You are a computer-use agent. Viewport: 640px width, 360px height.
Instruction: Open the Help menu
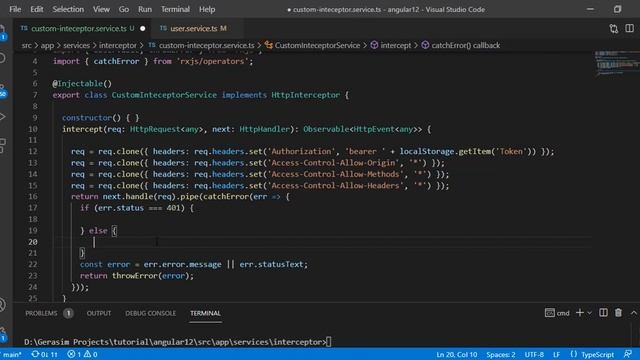pyautogui.click(x=207, y=9)
